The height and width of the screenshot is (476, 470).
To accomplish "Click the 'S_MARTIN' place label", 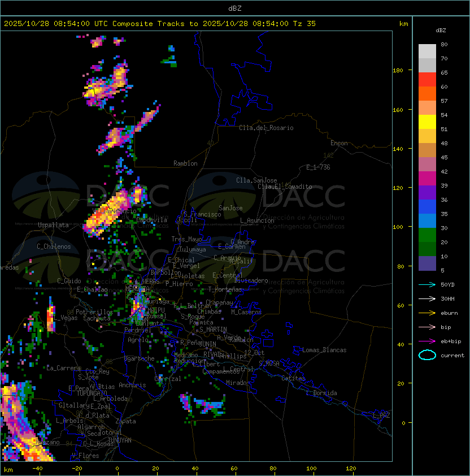I will pos(213,330).
